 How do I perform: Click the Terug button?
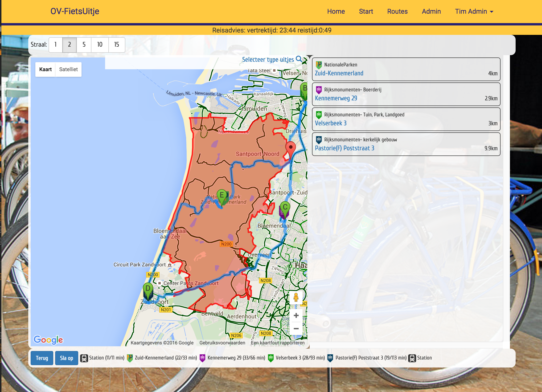coord(42,358)
